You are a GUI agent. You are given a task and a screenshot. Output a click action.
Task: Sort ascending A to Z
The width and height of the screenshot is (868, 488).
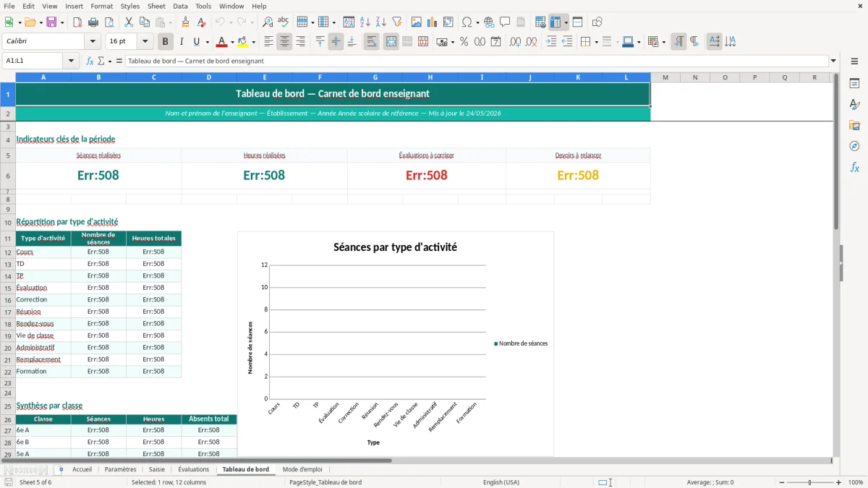pos(365,22)
